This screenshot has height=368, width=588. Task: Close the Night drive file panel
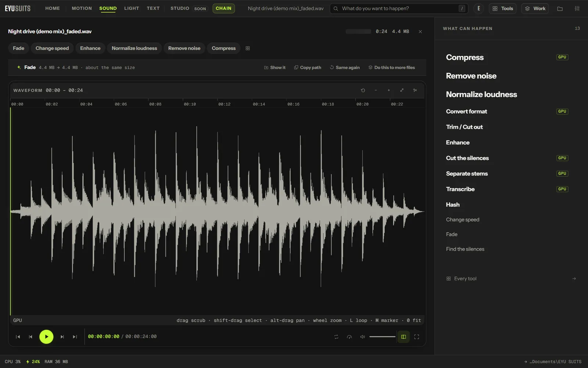[420, 32]
